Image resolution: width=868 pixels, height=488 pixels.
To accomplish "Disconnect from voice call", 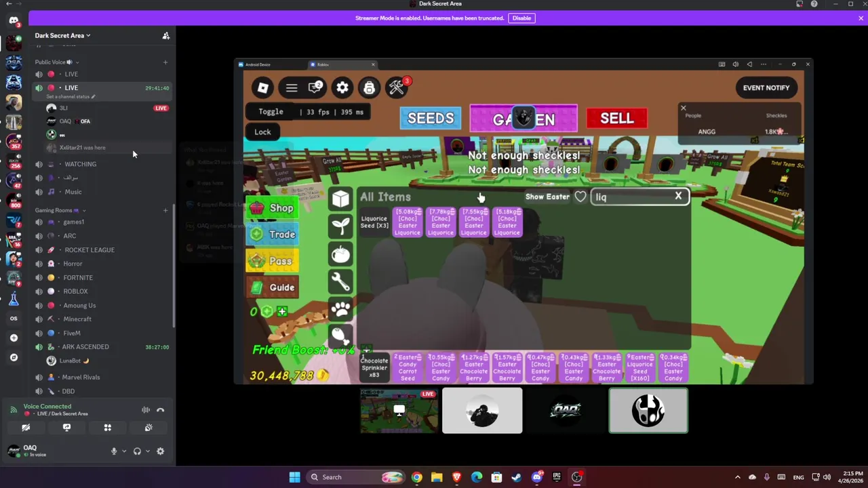I will pyautogui.click(x=160, y=410).
